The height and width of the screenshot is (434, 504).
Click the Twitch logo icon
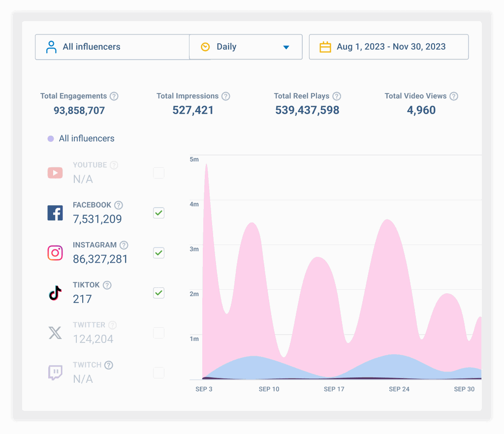coord(55,372)
